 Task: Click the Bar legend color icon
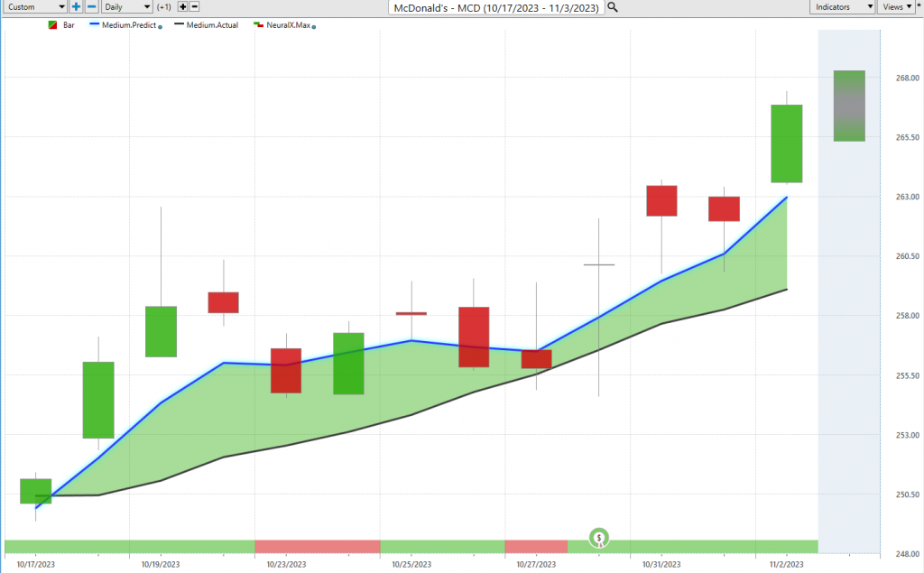(x=52, y=25)
